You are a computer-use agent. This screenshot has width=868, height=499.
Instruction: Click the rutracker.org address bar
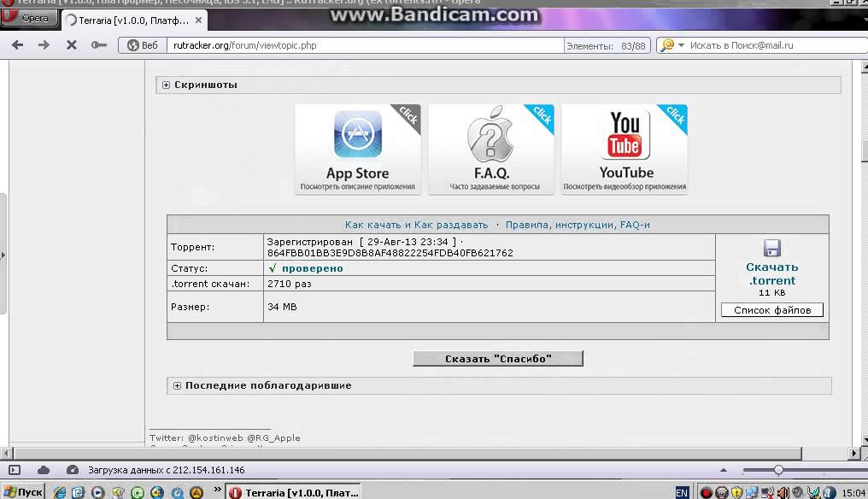click(366, 45)
